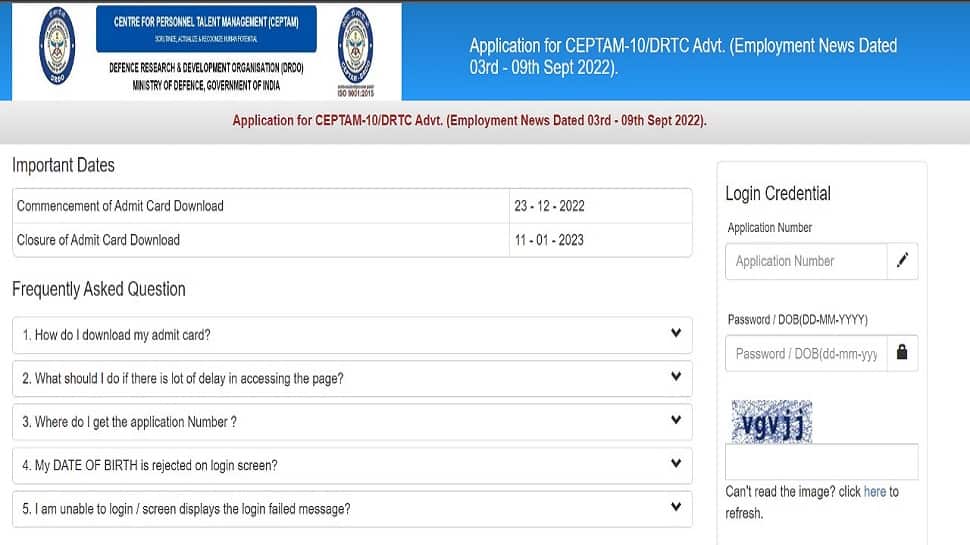This screenshot has width=970, height=545.
Task: Click 'Password / DOB(DD-MM-YYYY)' label
Action: pos(797,320)
